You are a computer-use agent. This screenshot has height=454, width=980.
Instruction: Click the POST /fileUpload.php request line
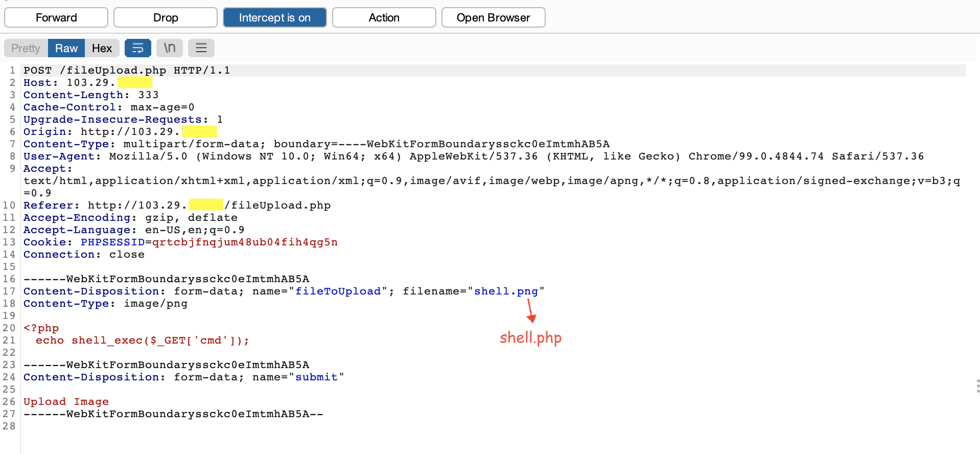tap(127, 70)
